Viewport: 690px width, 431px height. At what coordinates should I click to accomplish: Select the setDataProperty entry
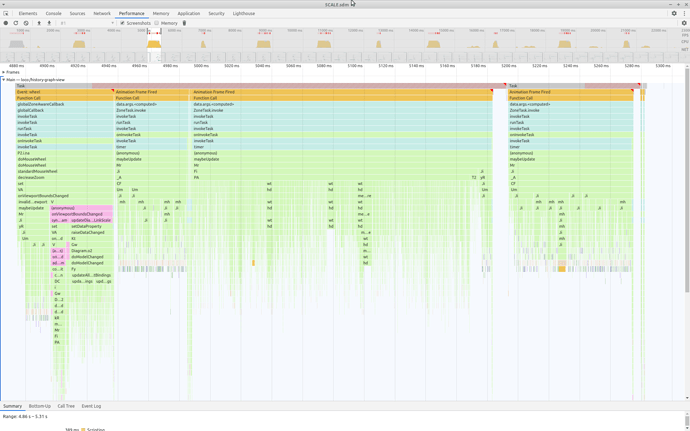click(x=92, y=226)
